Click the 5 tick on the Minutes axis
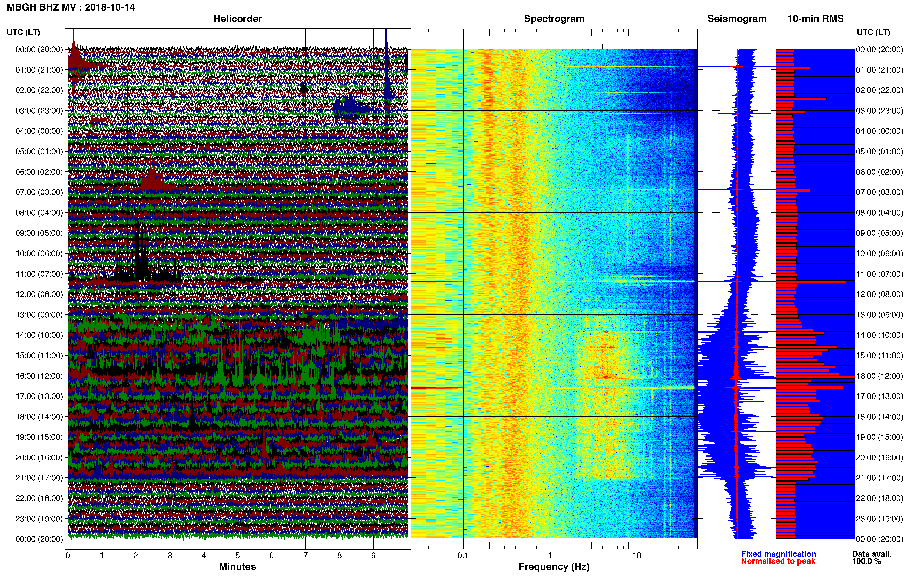Image resolution: width=924 pixels, height=578 pixels. point(238,556)
